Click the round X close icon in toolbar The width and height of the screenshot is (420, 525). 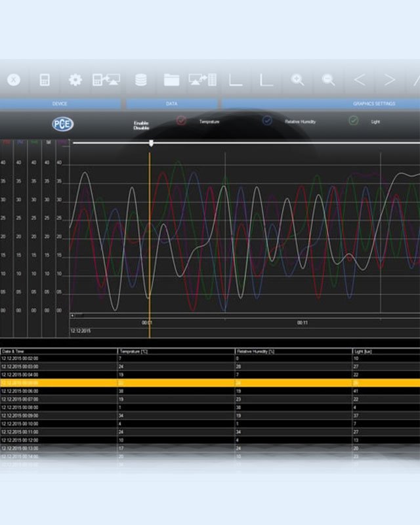click(x=14, y=79)
